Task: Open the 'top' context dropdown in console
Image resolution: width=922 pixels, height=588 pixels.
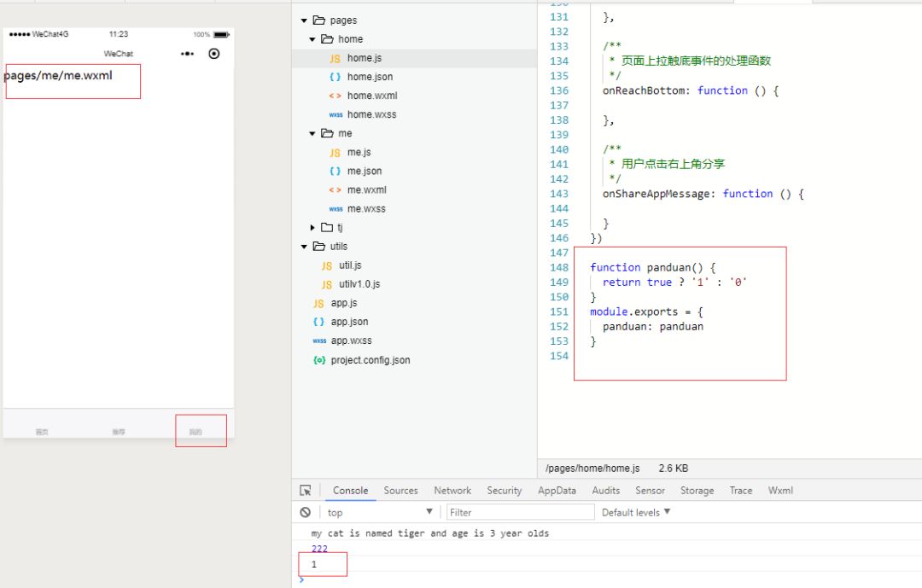Action: 380,512
